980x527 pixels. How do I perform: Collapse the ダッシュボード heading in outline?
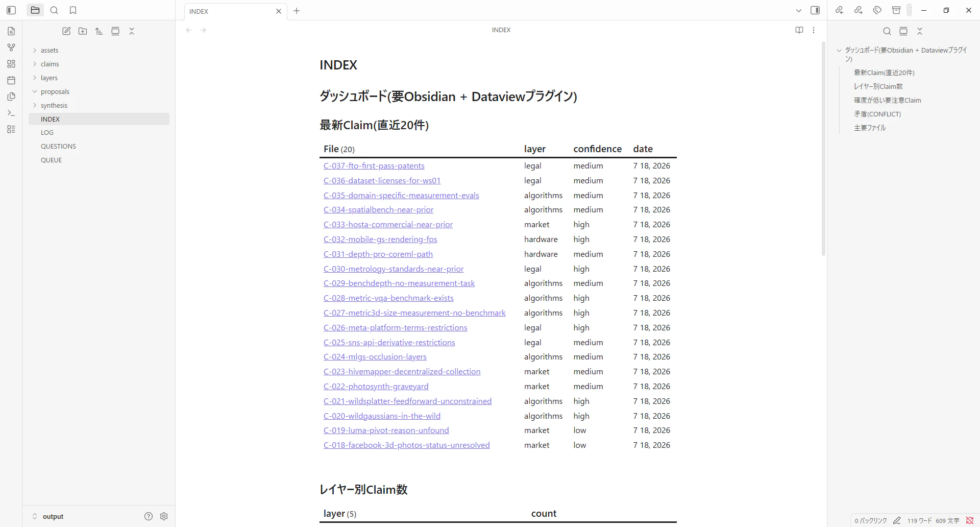pyautogui.click(x=839, y=51)
